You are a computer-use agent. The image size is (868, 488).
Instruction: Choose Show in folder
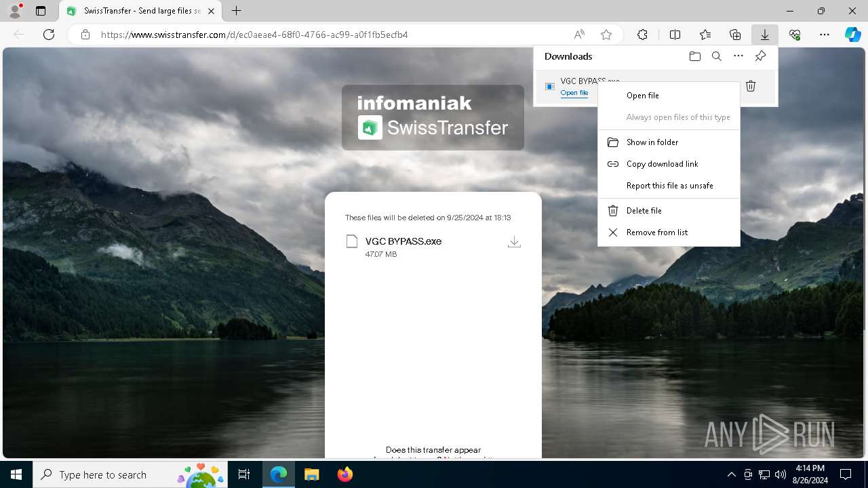pyautogui.click(x=669, y=142)
